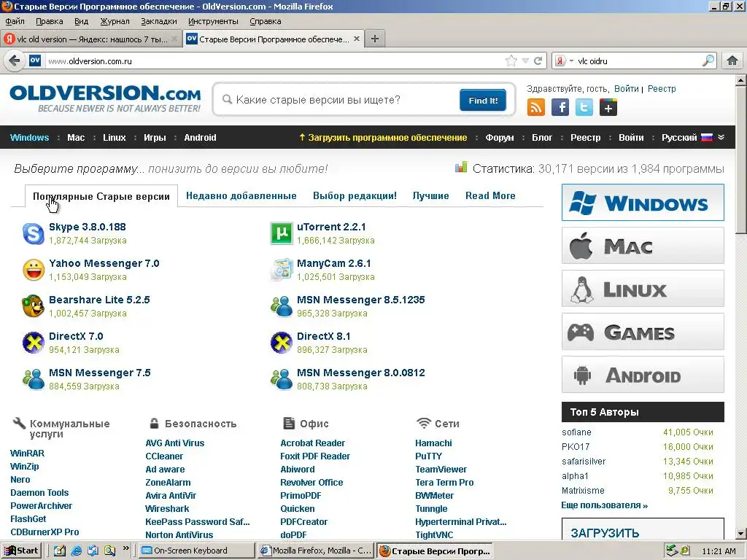This screenshot has height=560, width=747.
Task: Open the Форум navigation link
Action: tap(499, 137)
